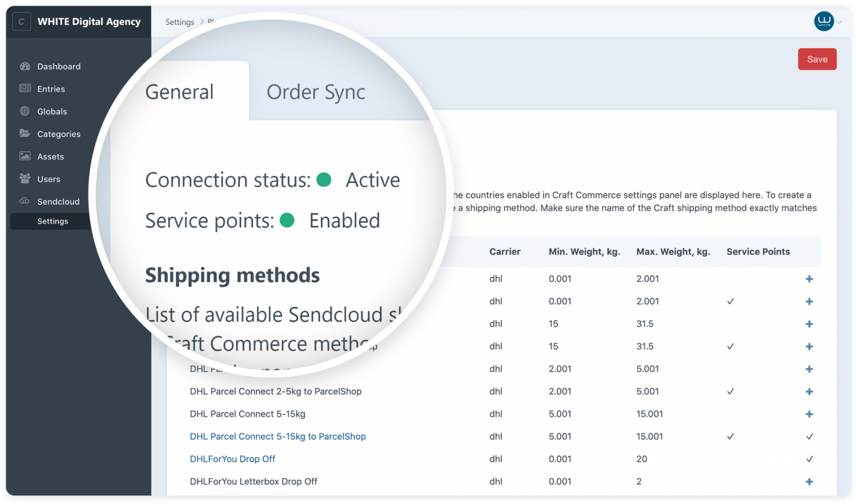The height and width of the screenshot is (504, 857).
Task: Click the Categories folder icon
Action: (x=25, y=133)
